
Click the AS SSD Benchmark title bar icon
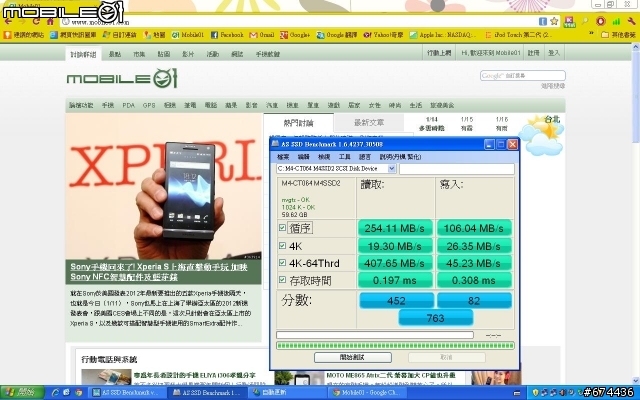click(x=275, y=144)
